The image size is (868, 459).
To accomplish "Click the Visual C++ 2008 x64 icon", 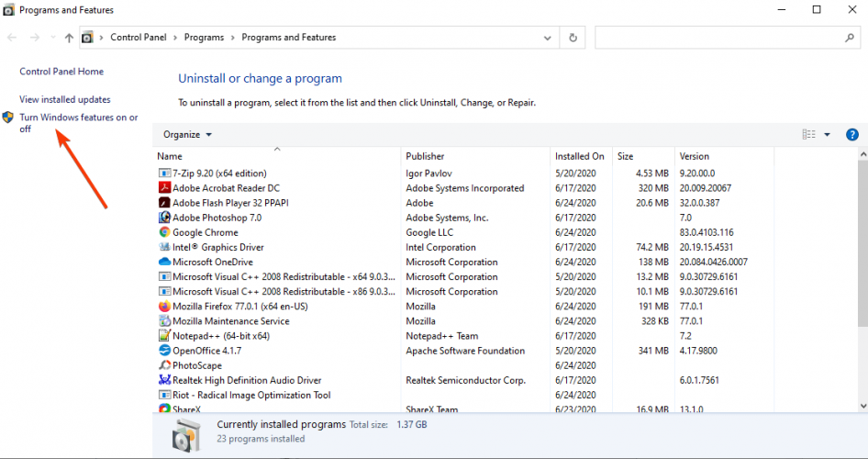I will tap(164, 277).
